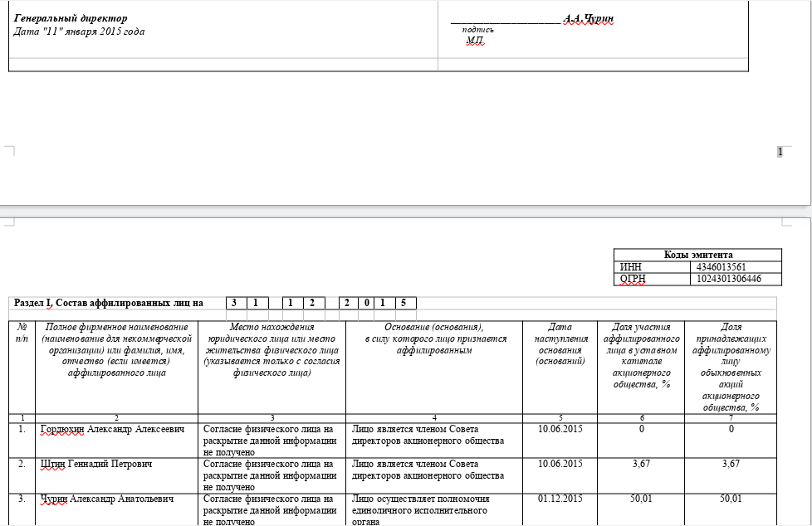Click column number '7' in the numbering row

731,418
